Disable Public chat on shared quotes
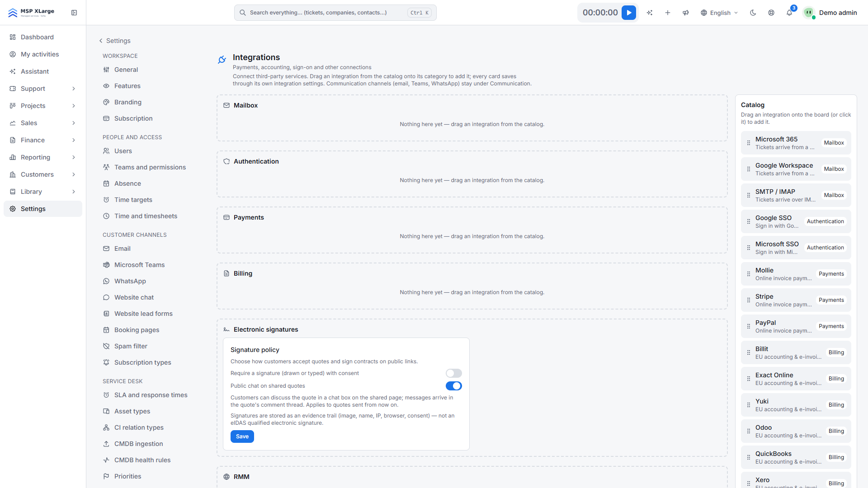 point(454,386)
